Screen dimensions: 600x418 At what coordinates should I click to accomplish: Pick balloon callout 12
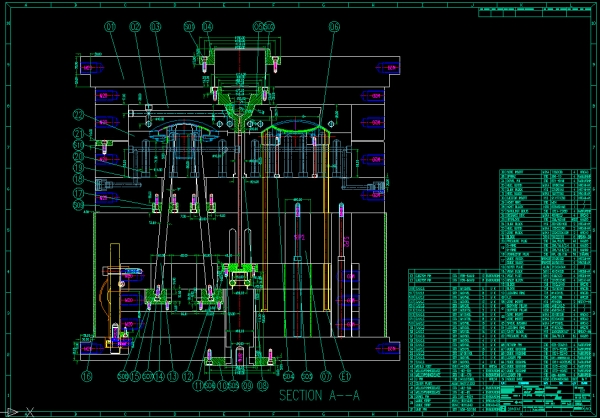pos(186,376)
